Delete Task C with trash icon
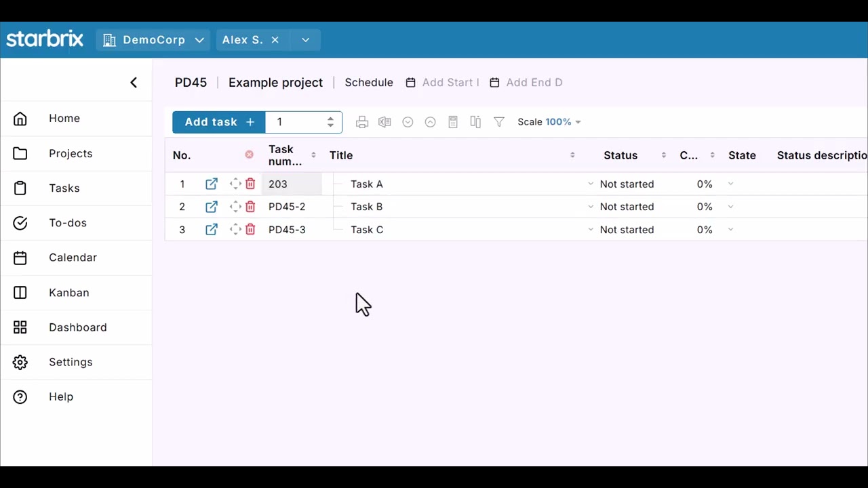Screen dimensions: 868x488 [250, 230]
